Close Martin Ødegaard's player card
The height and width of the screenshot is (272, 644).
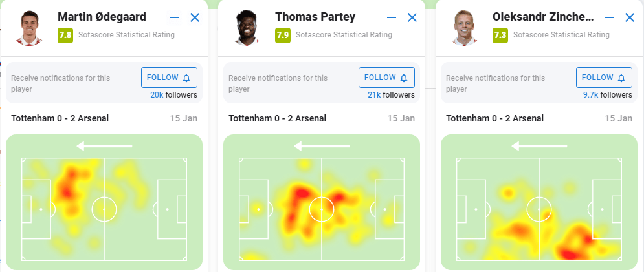point(195,18)
